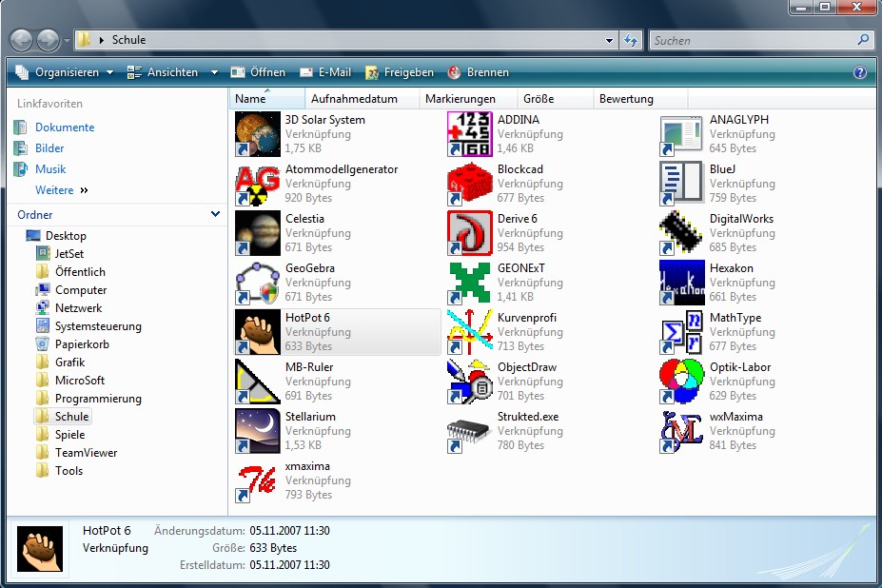Select the ANAGLYPH shortcut icon
This screenshot has width=882, height=588.
pos(682,134)
